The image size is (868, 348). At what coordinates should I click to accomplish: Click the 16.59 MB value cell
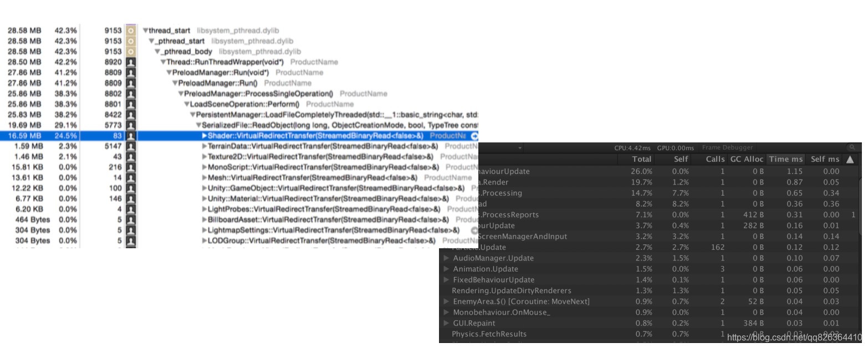coord(24,136)
